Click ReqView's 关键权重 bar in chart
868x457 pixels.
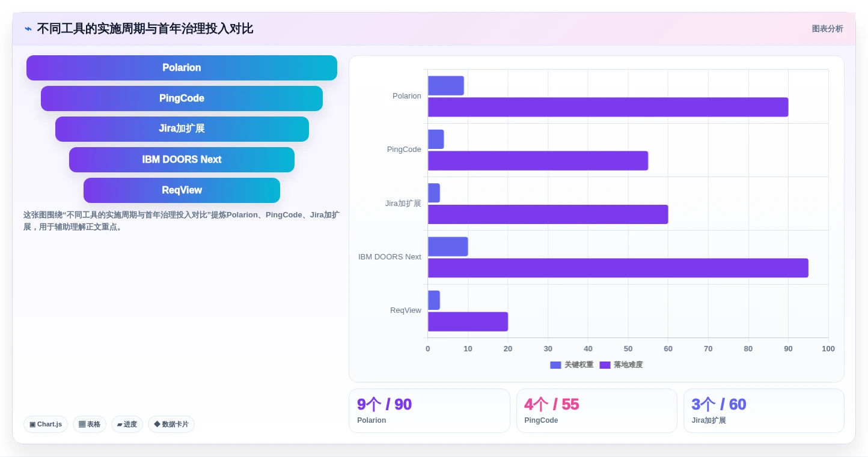[434, 300]
